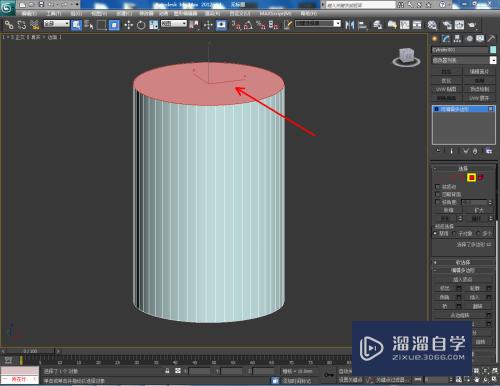The height and width of the screenshot is (386, 500).
Task: Toggle the Percent Snap icon
Action: coord(261,25)
